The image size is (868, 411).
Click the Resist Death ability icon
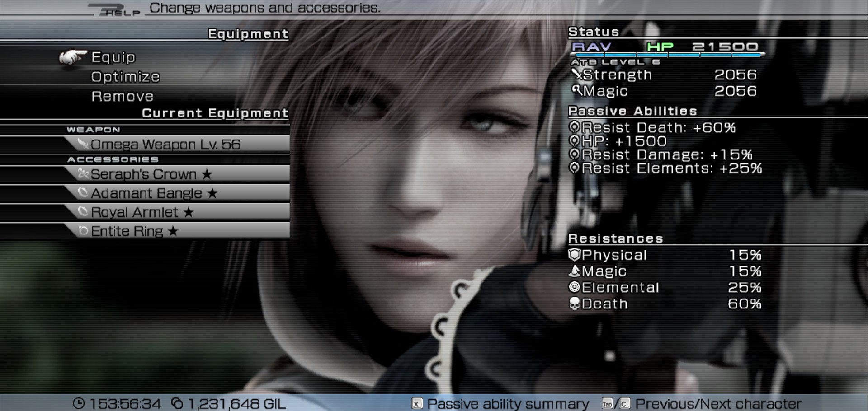(574, 127)
